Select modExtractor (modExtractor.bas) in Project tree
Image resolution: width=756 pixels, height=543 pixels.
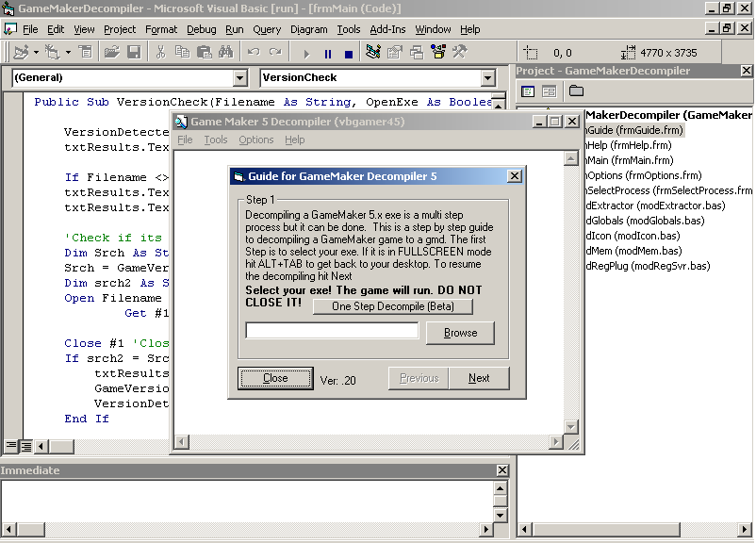(x=656, y=206)
